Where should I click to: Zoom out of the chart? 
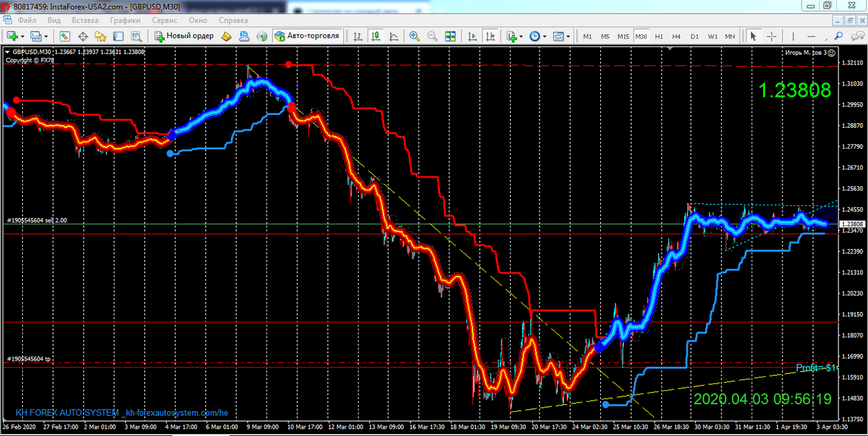click(x=432, y=36)
